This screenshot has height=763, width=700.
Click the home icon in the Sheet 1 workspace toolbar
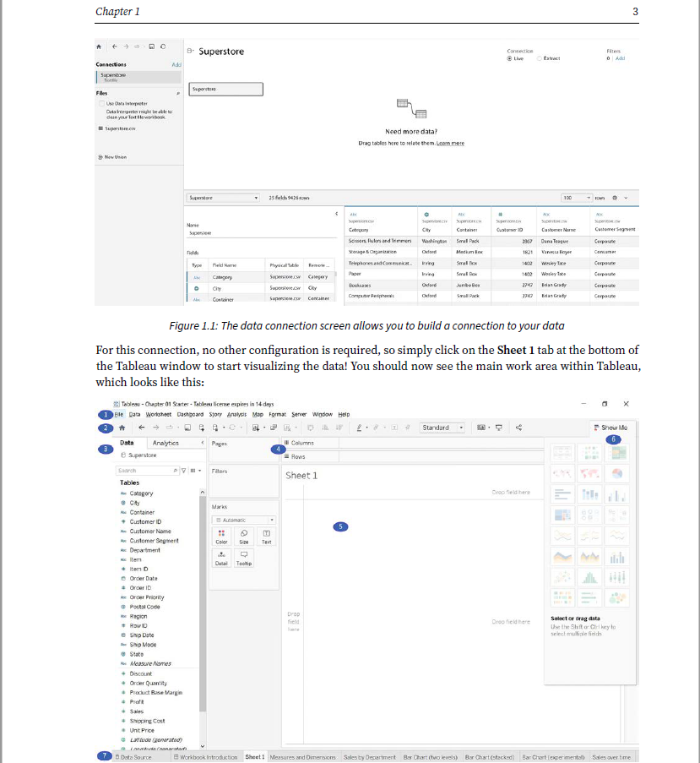[122, 428]
